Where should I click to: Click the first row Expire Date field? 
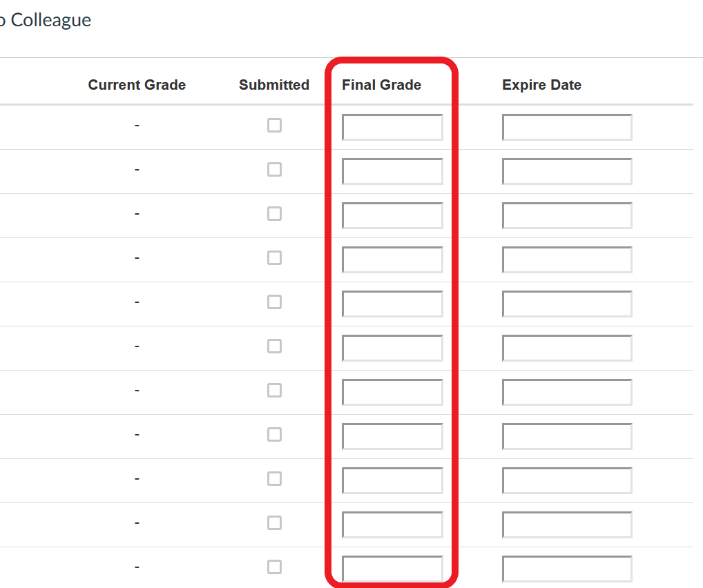pyautogui.click(x=567, y=127)
